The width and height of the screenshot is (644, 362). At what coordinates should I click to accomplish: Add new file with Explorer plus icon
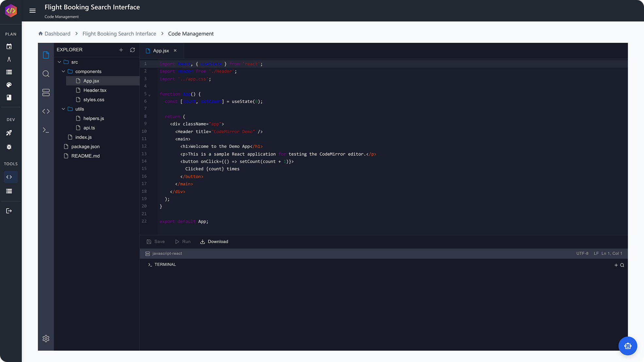(121, 50)
